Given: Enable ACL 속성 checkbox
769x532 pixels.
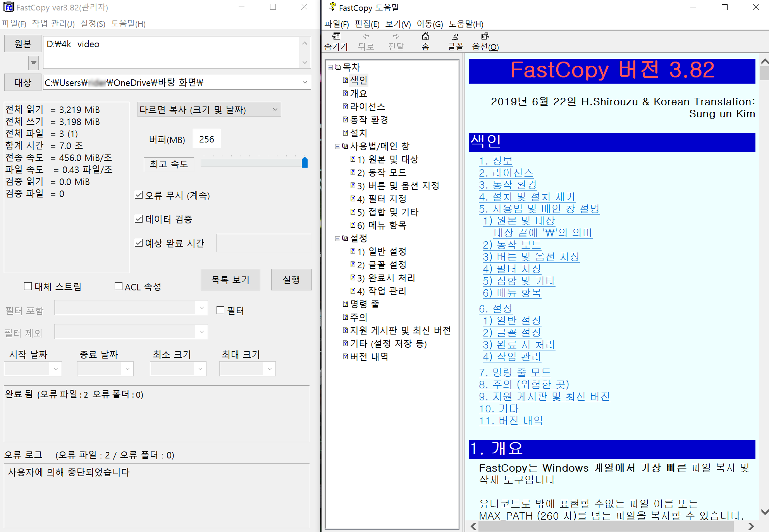Looking at the screenshot, I should [x=119, y=286].
